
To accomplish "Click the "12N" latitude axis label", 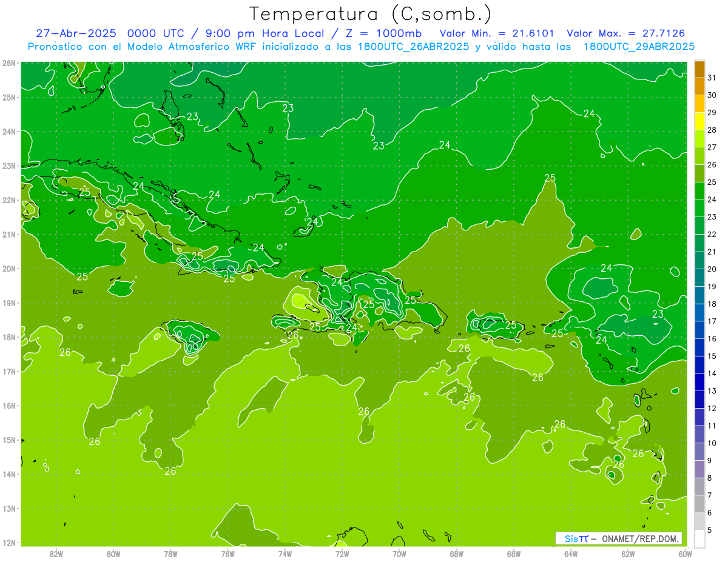I will point(9,543).
